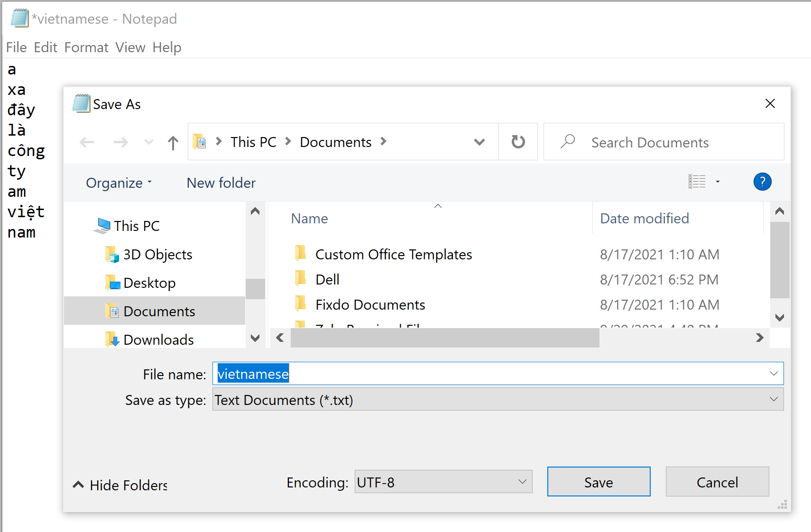This screenshot has height=532, width=811.
Task: Click the Forward navigation arrow
Action: (121, 142)
